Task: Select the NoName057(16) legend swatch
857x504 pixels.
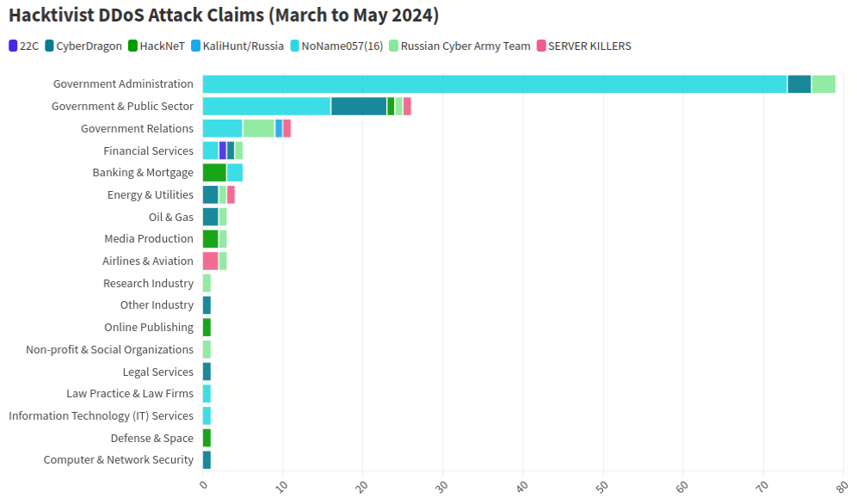Action: [294, 46]
